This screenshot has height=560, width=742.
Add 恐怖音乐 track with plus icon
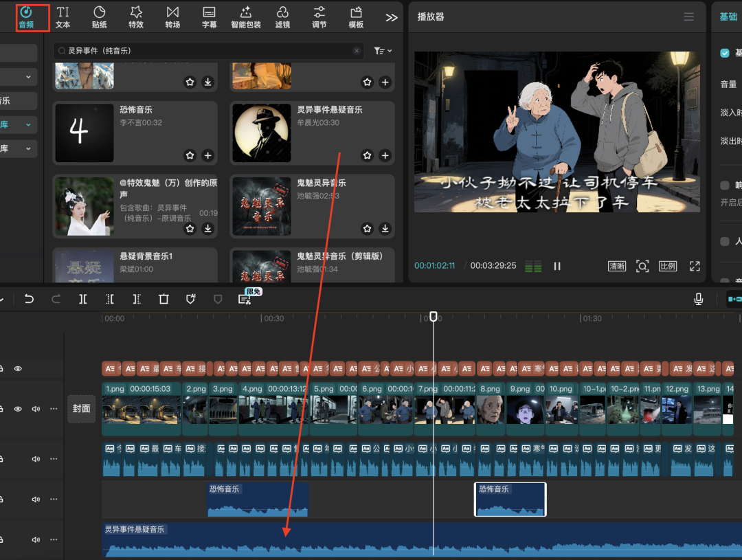click(207, 155)
